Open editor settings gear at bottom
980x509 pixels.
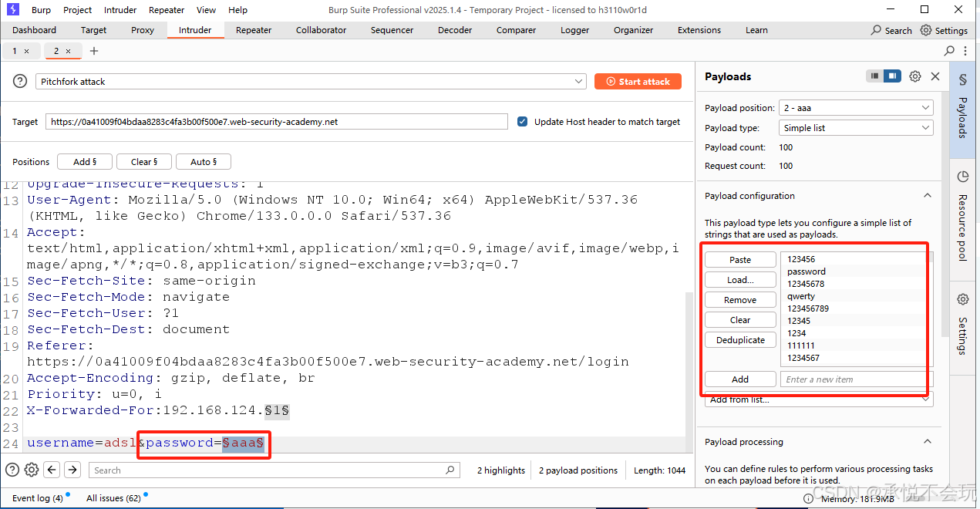32,470
